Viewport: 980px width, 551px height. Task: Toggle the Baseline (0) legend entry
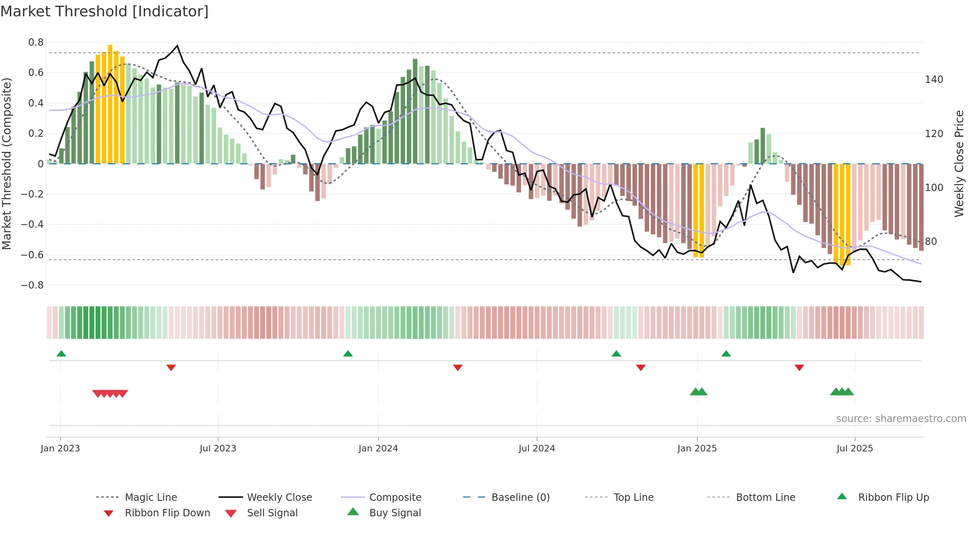pyautogui.click(x=506, y=497)
